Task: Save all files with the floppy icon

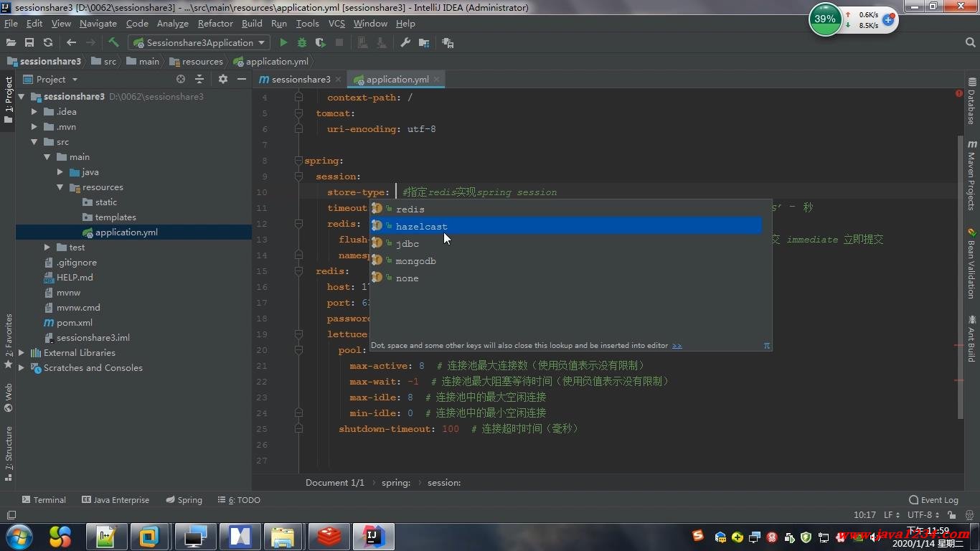Action: [29, 43]
